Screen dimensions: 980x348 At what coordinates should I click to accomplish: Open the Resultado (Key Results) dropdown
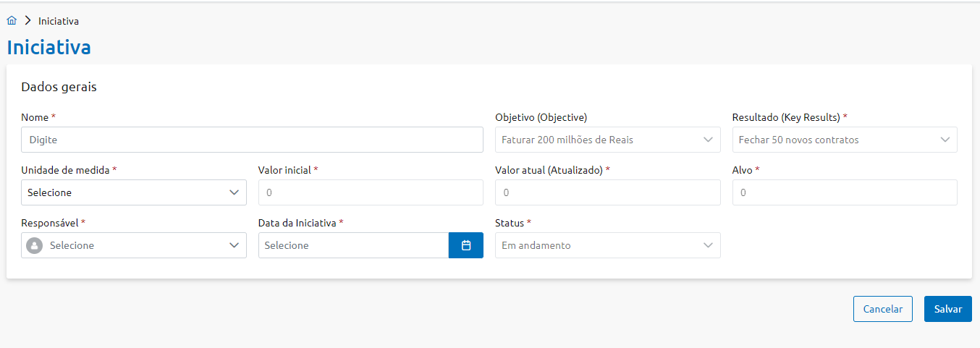(x=844, y=140)
